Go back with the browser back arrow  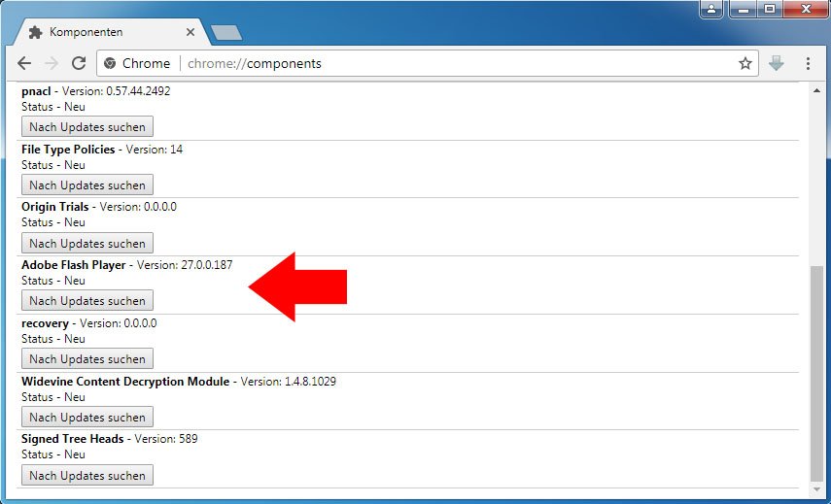click(x=24, y=63)
